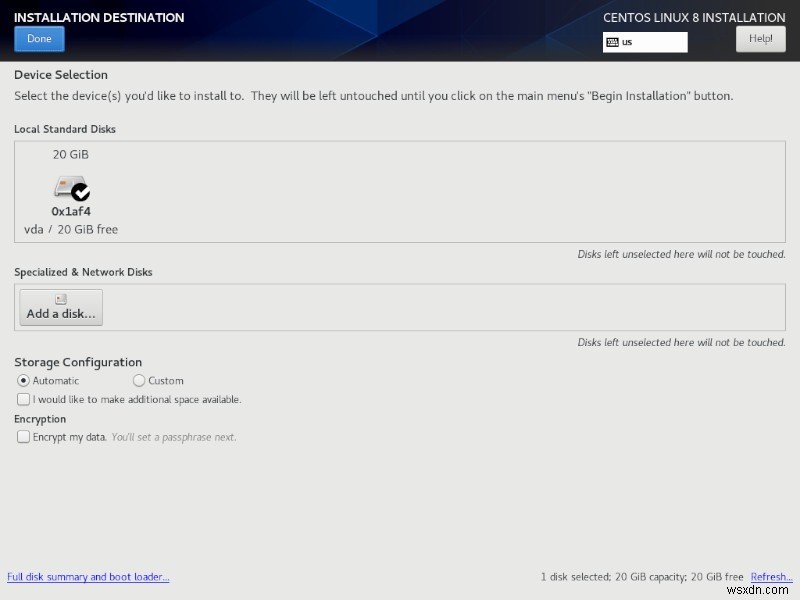Select the Custom storage configuration option
The image size is (800, 600).
tap(140, 380)
